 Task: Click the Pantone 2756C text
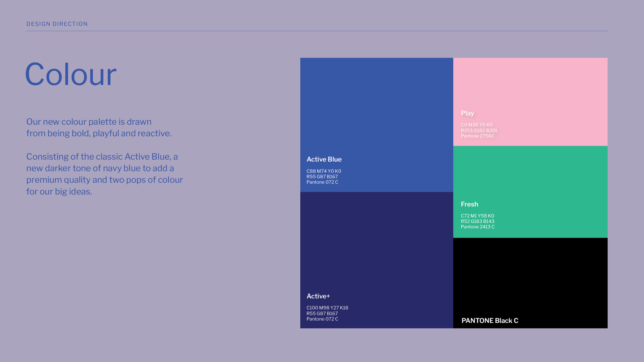[x=478, y=136]
